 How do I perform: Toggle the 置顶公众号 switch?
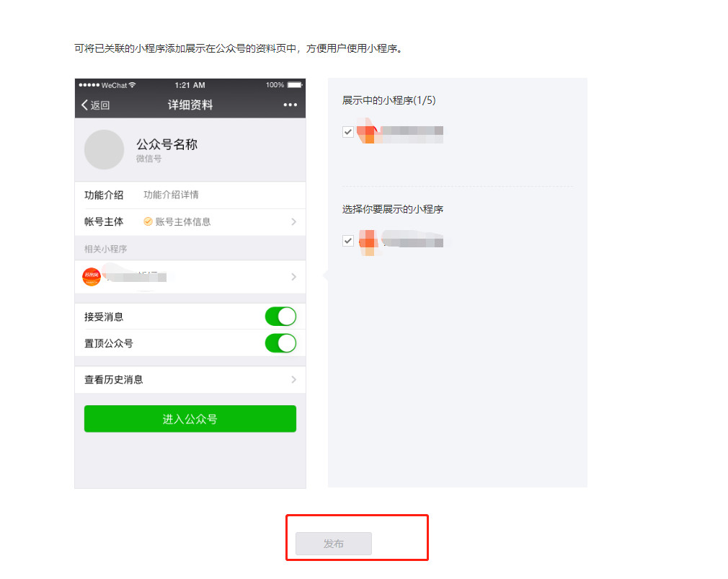point(280,344)
